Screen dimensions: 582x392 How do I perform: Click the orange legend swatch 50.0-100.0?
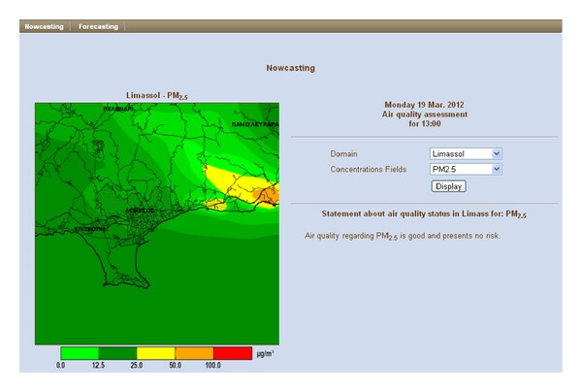(x=195, y=353)
